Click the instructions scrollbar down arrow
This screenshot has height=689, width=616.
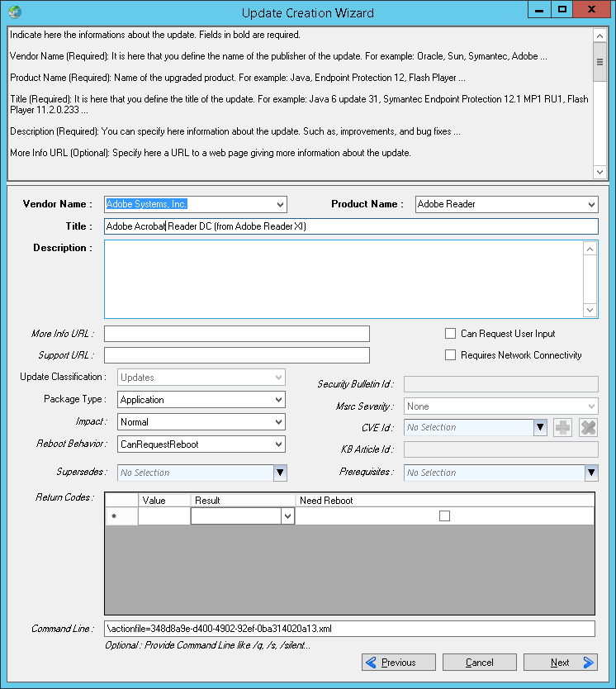(x=599, y=172)
